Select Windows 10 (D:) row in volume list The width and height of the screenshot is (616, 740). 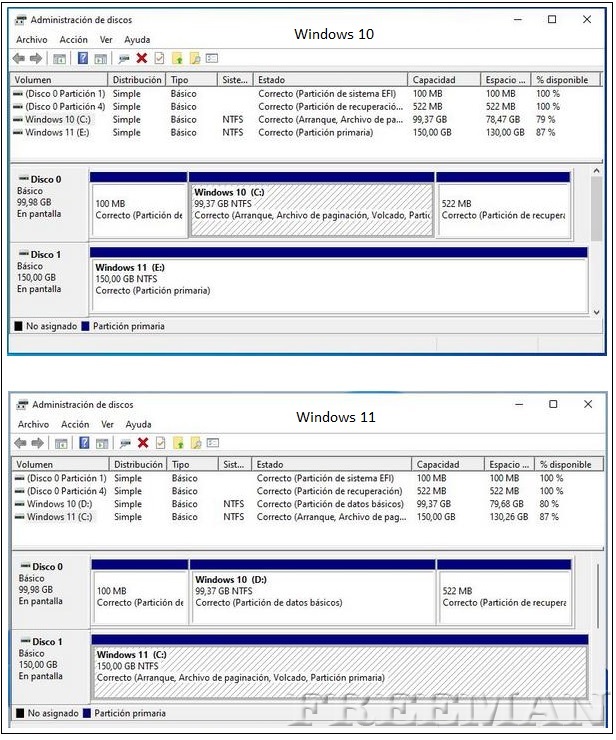tap(308, 504)
